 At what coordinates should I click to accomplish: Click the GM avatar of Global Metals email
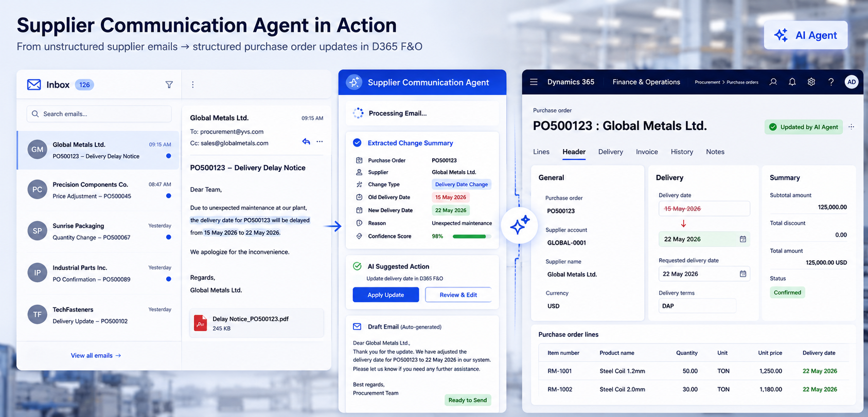[37, 150]
